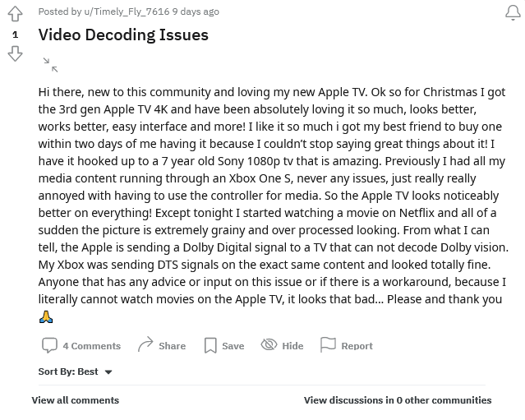525x420 pixels.
Task: Click the Save text label
Action: click(233, 346)
